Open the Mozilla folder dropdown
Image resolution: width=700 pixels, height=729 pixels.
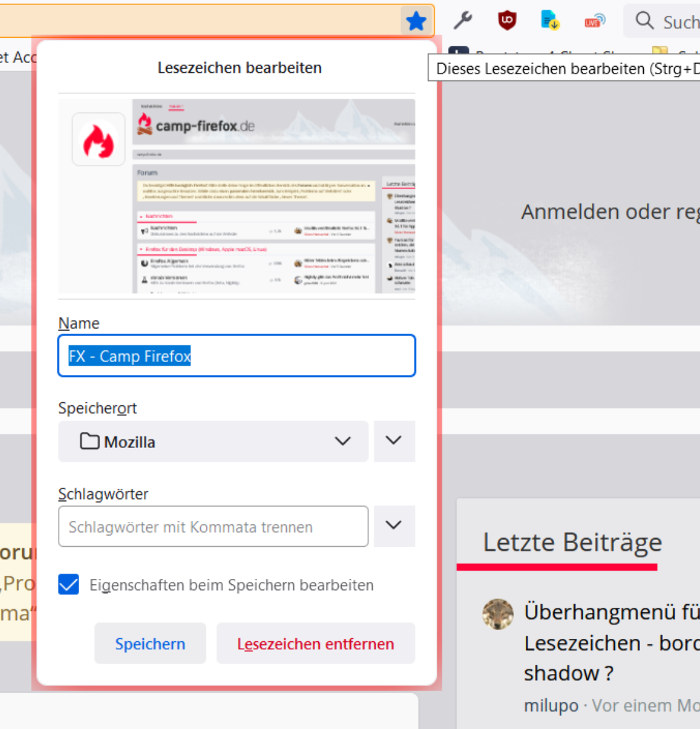pos(213,442)
